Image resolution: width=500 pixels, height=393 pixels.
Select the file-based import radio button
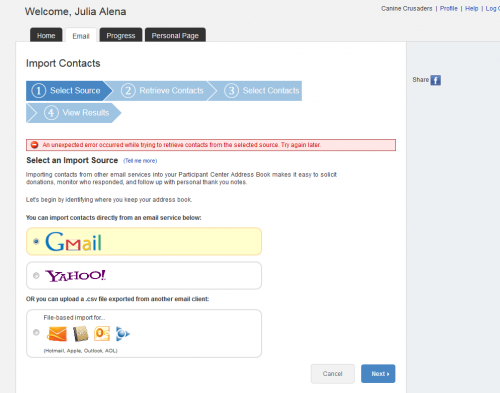pyautogui.click(x=36, y=332)
